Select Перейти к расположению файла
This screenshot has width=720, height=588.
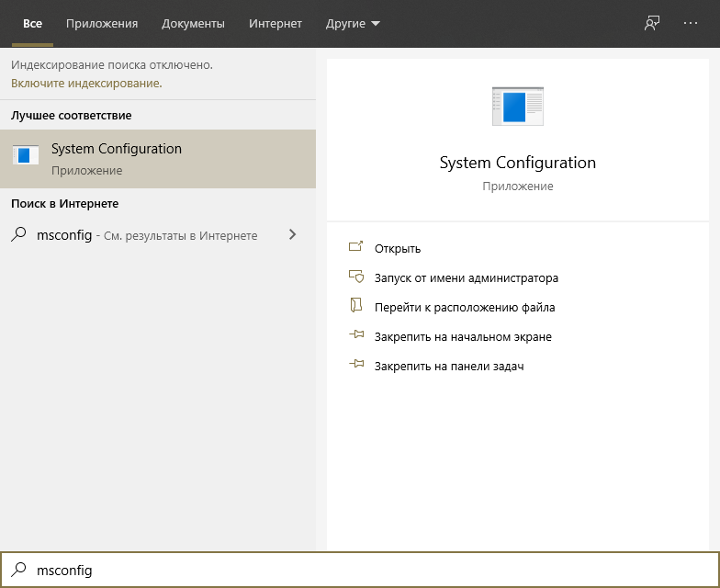[x=465, y=307]
